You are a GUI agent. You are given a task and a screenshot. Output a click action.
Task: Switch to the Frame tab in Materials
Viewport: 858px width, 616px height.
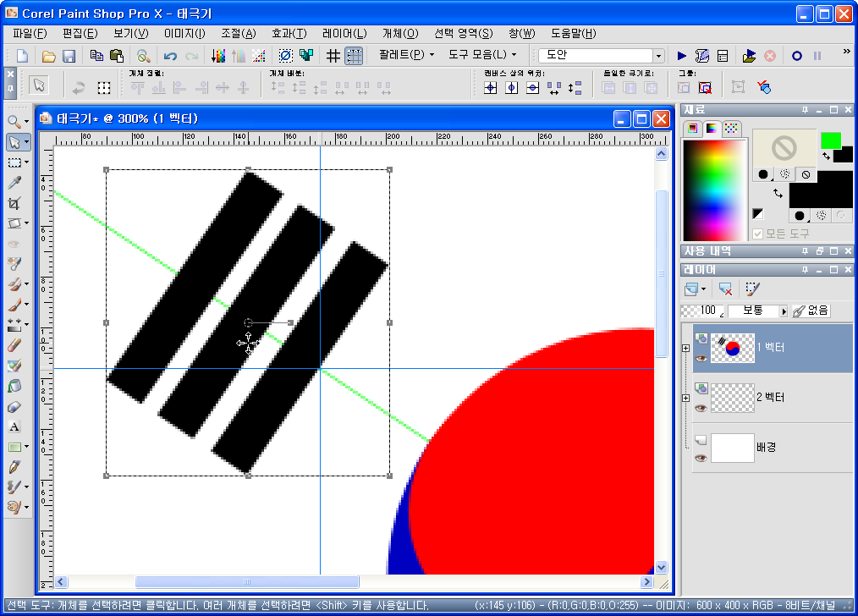click(693, 128)
